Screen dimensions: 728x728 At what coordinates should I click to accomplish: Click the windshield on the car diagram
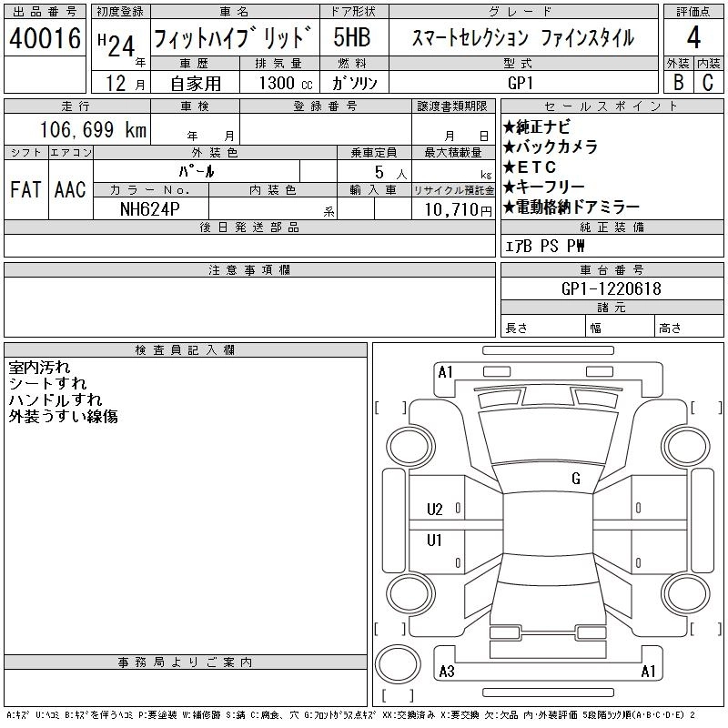click(546, 437)
